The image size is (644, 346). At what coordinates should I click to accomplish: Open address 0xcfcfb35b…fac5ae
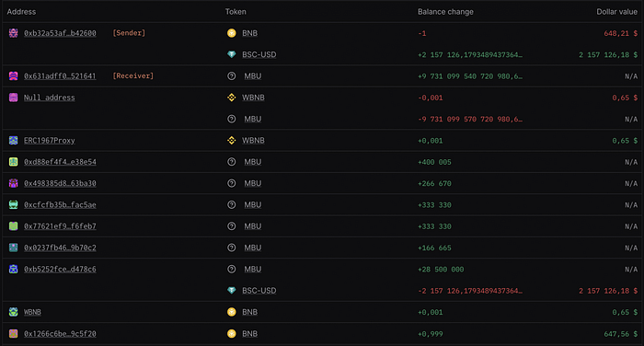tap(60, 204)
